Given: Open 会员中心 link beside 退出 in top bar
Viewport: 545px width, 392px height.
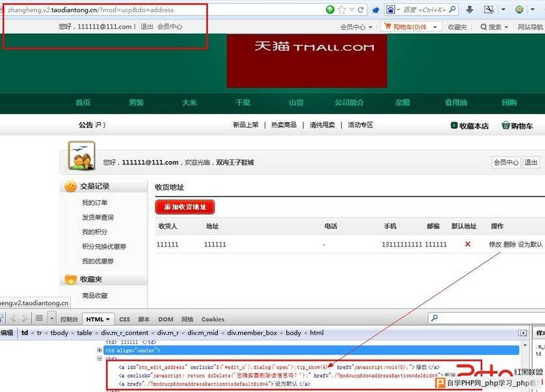Looking at the screenshot, I should 170,27.
